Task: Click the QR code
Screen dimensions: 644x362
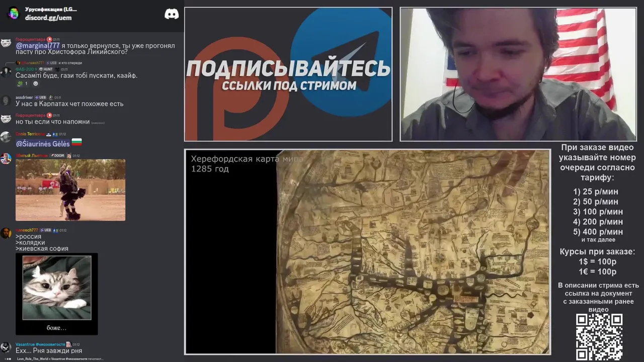Action: click(x=599, y=337)
